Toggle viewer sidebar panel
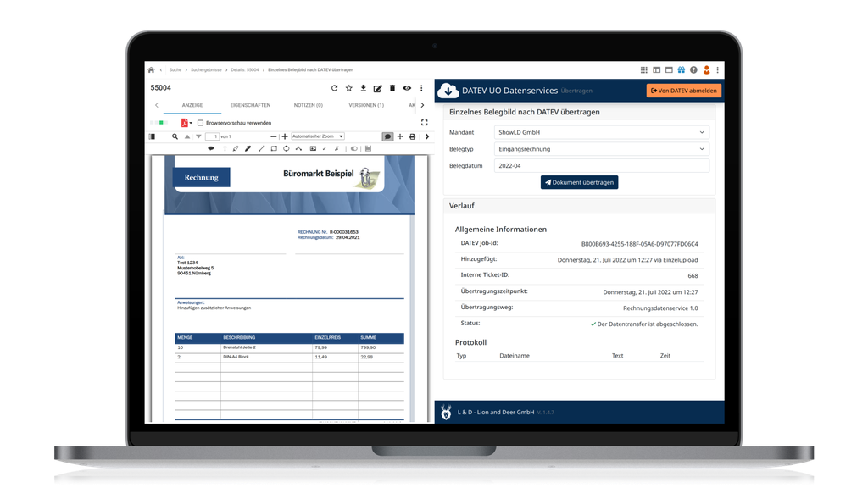868x499 pixels. click(x=153, y=136)
